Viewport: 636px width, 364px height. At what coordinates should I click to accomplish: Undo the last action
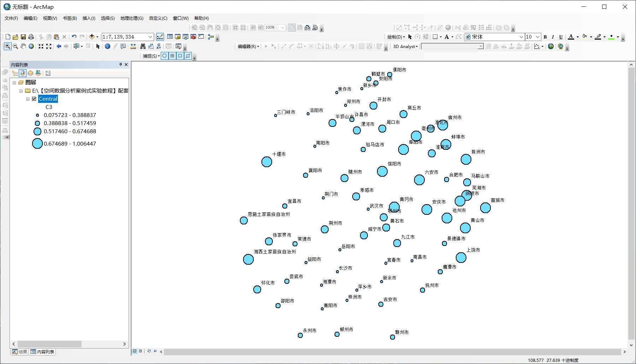tap(74, 37)
